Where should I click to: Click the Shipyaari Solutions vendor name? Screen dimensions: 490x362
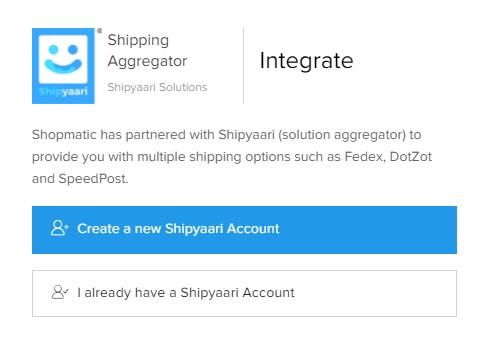(157, 87)
